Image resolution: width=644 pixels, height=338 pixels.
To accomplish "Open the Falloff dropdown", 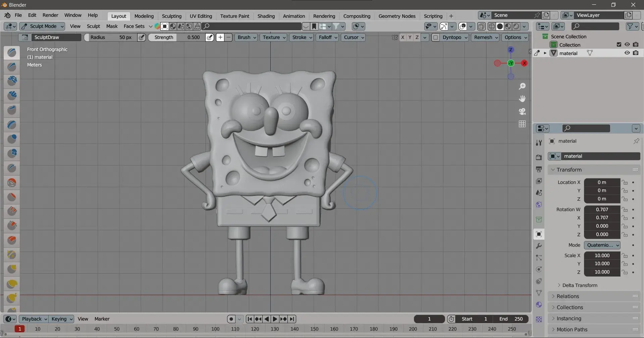I will pyautogui.click(x=328, y=37).
